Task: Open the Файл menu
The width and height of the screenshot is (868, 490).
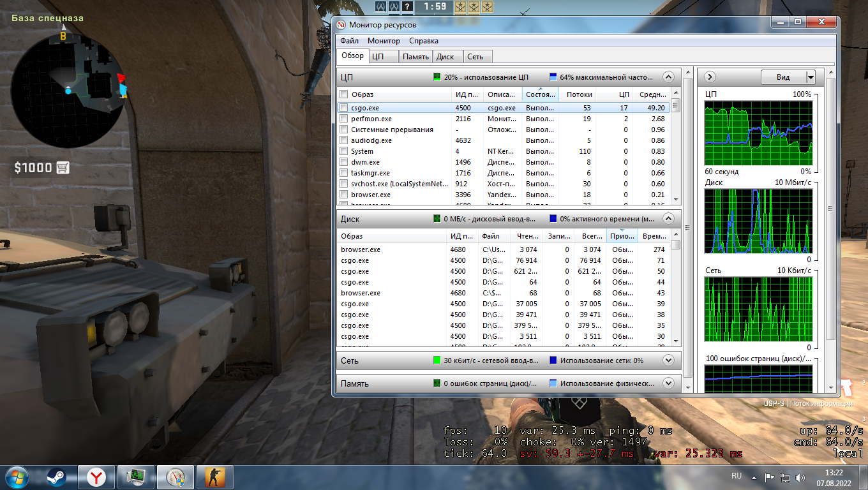Action: [349, 41]
